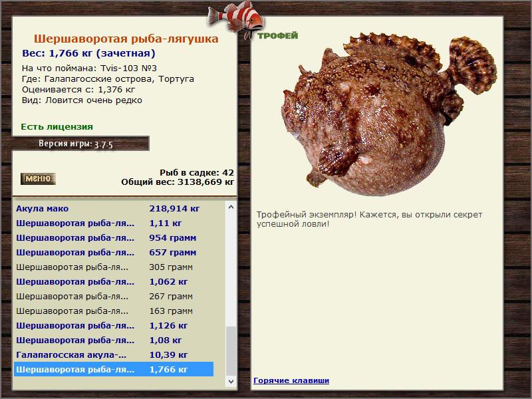Select the frogfish row weighing 1,126 кг
The height and width of the screenshot is (399, 532).
tap(114, 325)
